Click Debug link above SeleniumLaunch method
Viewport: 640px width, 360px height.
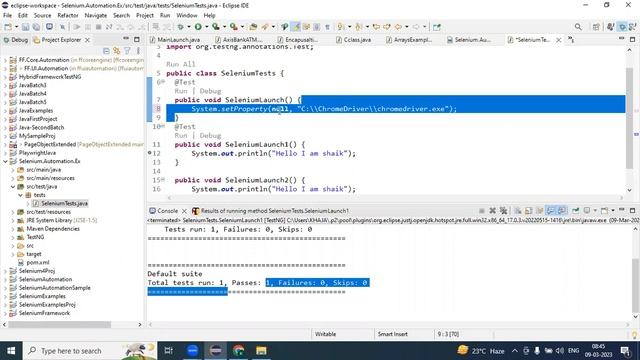tap(210, 91)
